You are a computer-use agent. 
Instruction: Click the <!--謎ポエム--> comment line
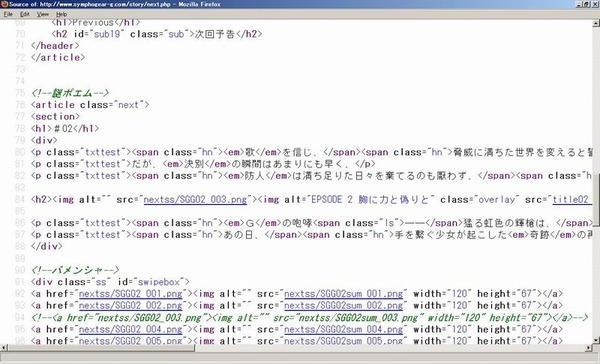coord(70,93)
